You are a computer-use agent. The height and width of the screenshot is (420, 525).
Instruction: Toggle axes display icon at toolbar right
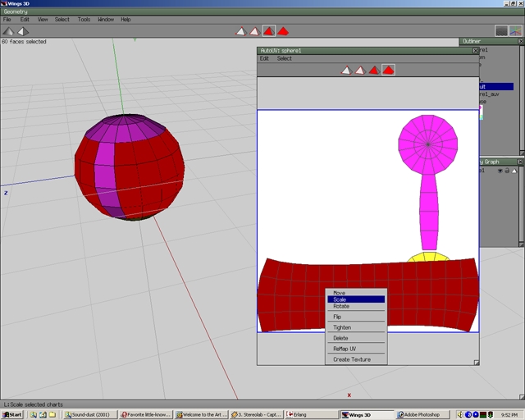pyautogui.click(x=516, y=31)
